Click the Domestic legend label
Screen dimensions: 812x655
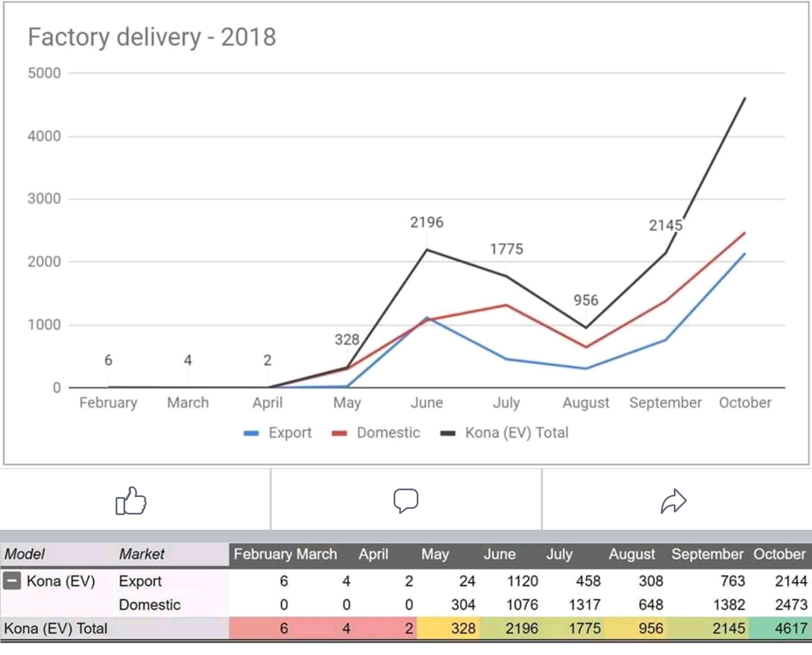coord(389,433)
